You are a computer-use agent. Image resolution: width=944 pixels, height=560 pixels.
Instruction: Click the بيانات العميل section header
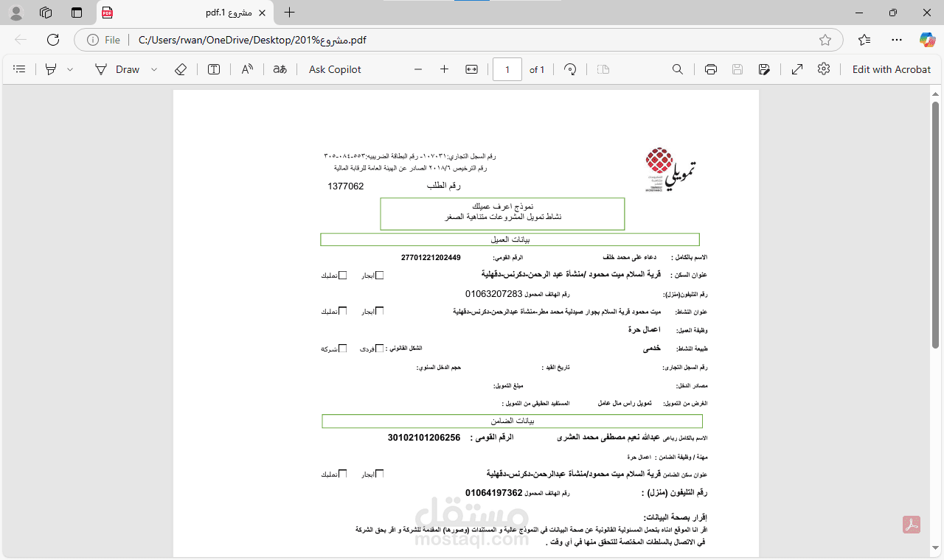[x=510, y=239]
